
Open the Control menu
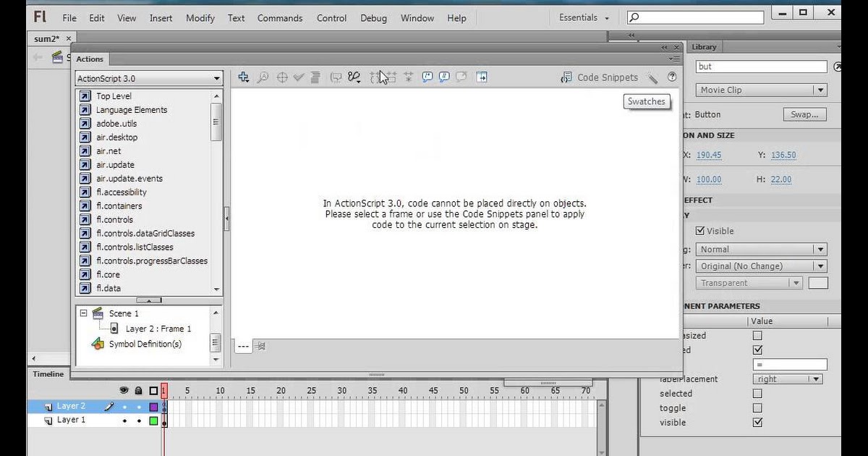[331, 18]
